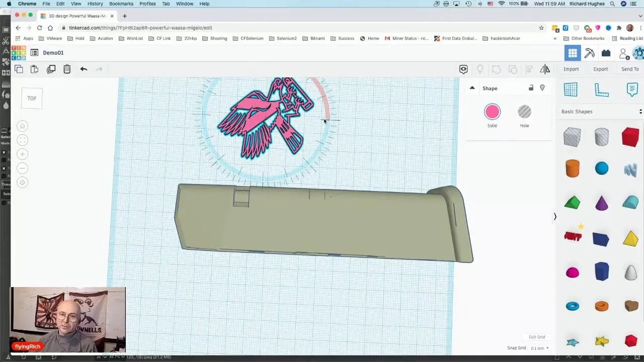Click the Delete trash icon
The width and height of the screenshot is (644, 362).
click(x=67, y=69)
